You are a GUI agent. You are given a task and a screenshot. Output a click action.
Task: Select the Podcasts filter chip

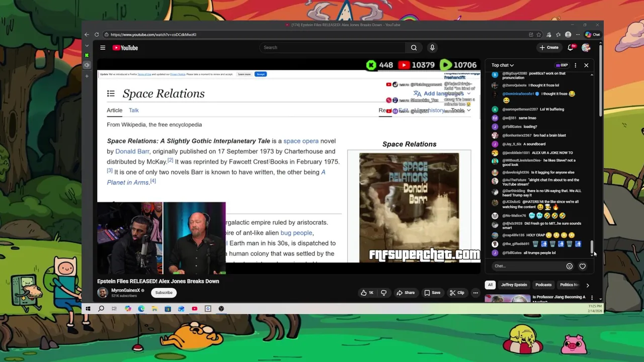[543, 285]
